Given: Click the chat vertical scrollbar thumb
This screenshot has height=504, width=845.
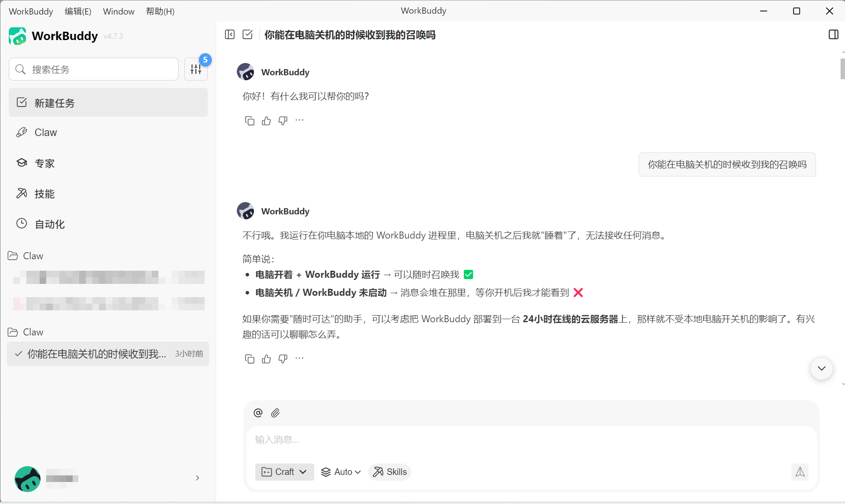Looking at the screenshot, I should click(x=842, y=69).
